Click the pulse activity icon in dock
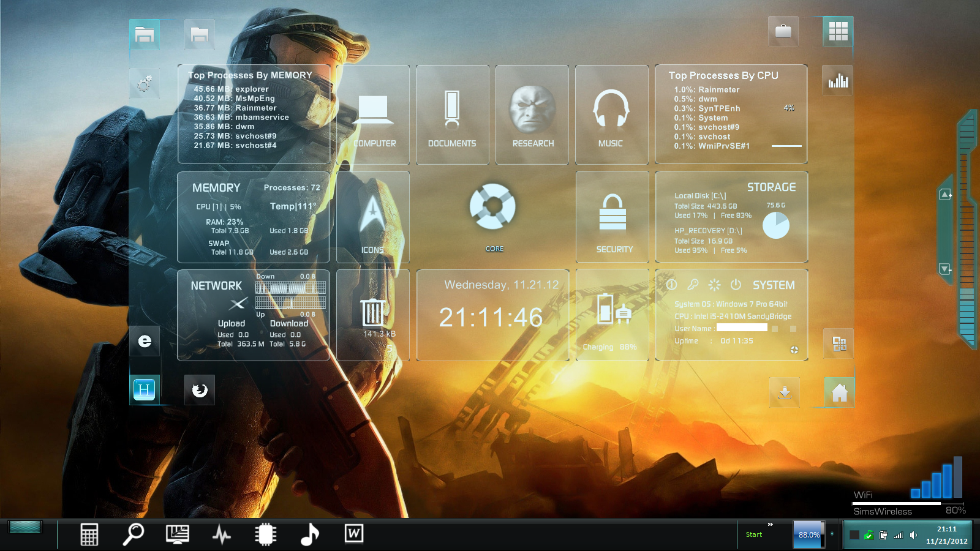Image resolution: width=980 pixels, height=551 pixels. pos(222,534)
